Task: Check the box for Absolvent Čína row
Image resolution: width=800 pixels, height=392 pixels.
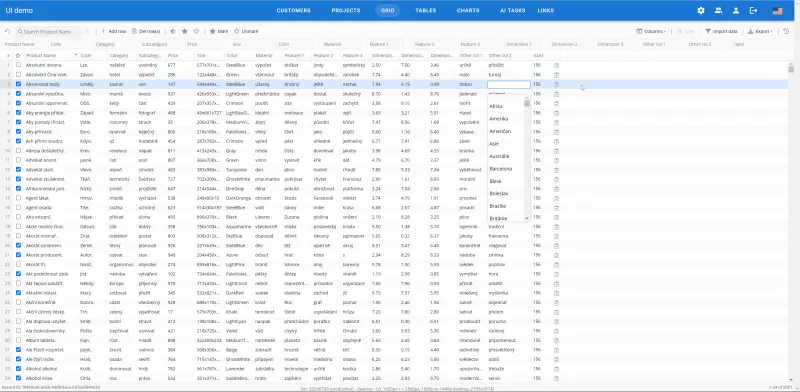Action: [18, 75]
